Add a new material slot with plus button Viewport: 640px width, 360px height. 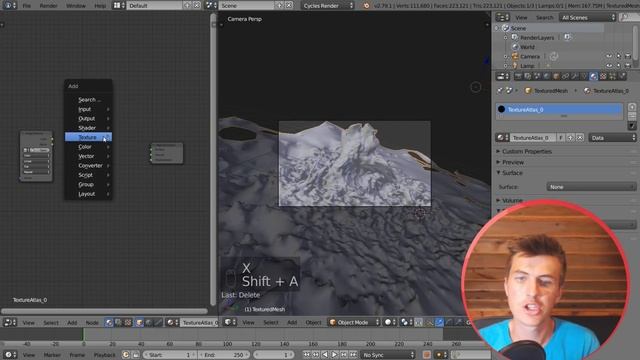coord(632,107)
